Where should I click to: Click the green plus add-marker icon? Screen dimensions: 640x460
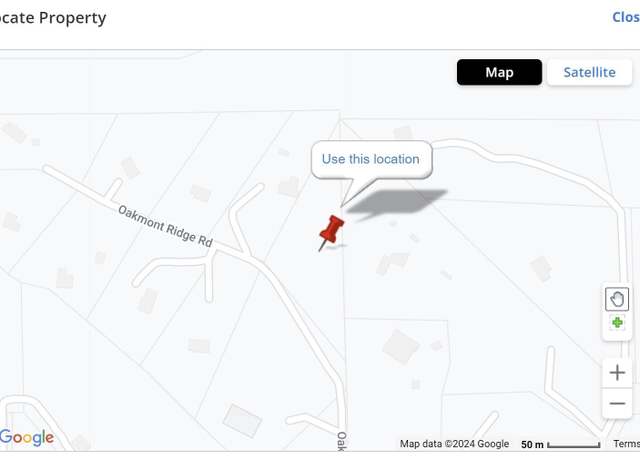click(617, 322)
